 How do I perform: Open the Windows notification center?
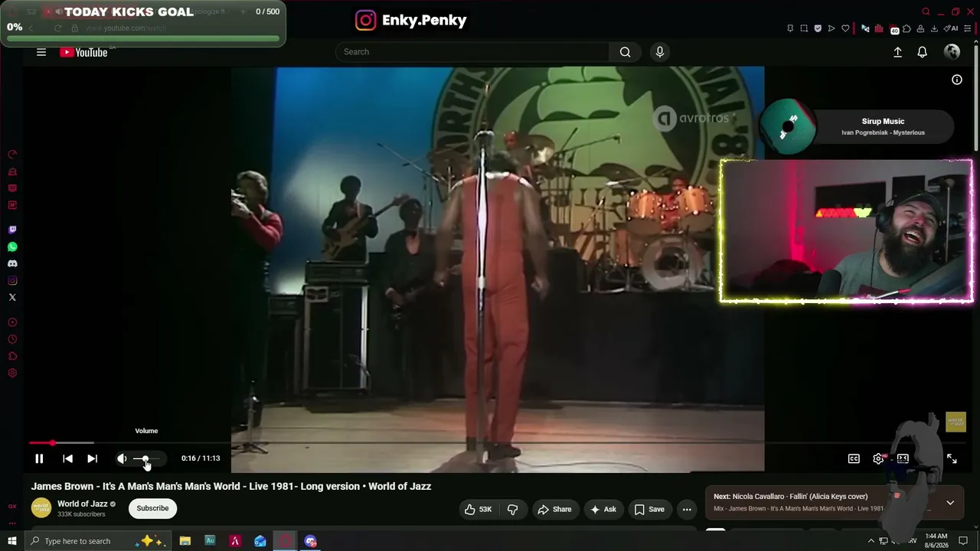[963, 541]
